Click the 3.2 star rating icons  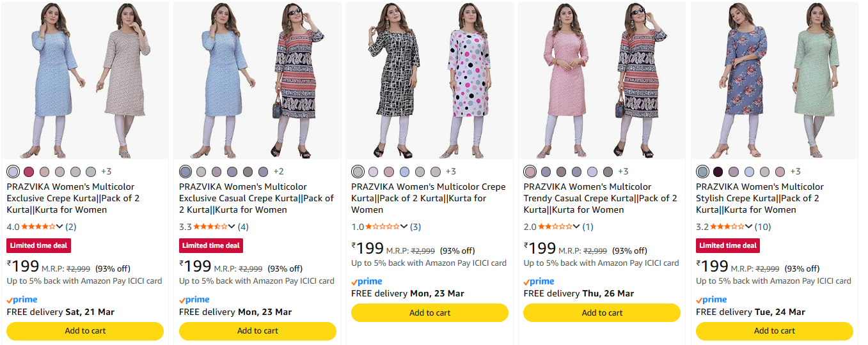pyautogui.click(x=727, y=227)
